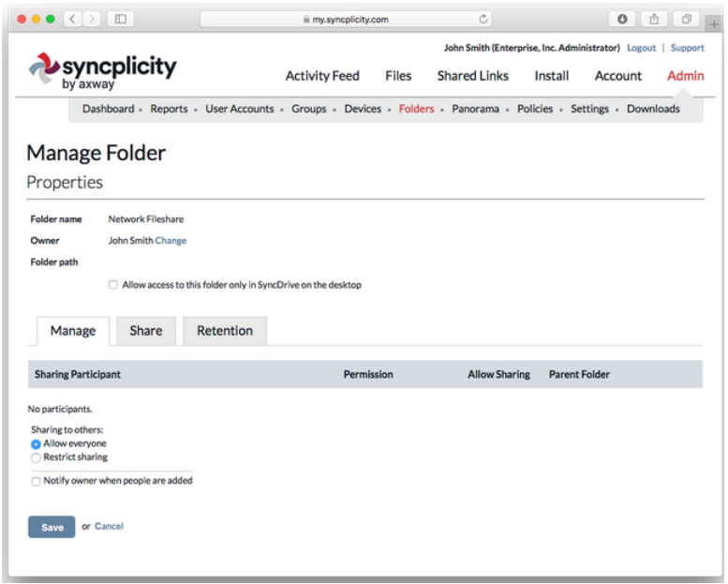Click the Syncplicity logo
Image resolution: width=728 pixels, height=584 pixels.
[103, 70]
